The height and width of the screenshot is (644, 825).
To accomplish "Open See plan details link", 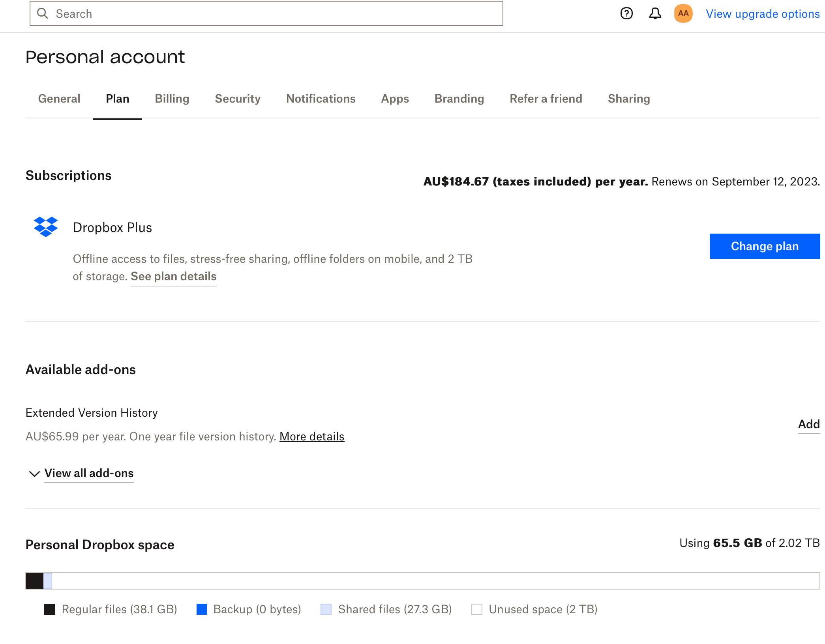I will click(x=174, y=276).
